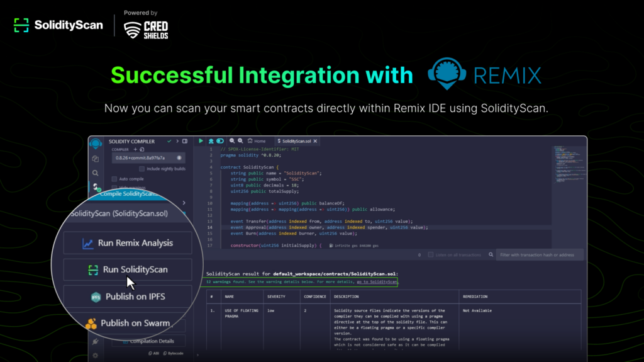Viewport: 644px width, 362px height.
Task: Open the Search sidebar icon
Action: 96,173
